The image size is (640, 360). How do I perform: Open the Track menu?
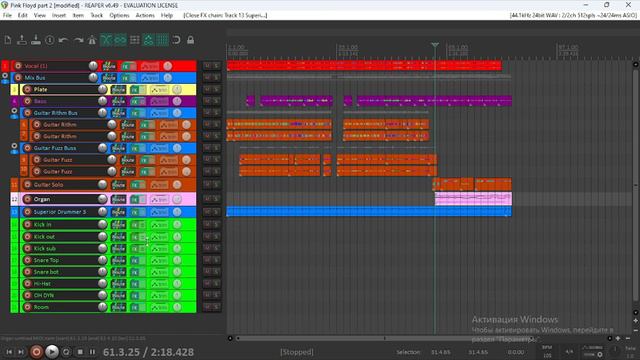coord(96,16)
